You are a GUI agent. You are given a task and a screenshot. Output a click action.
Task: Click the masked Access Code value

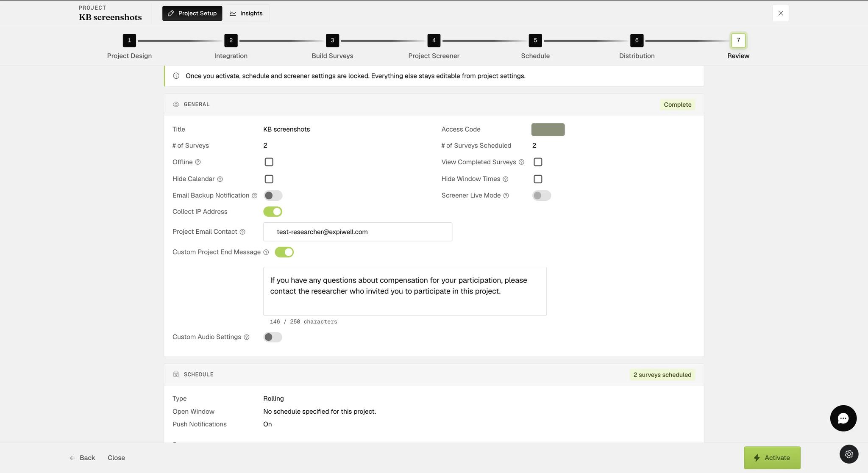pyautogui.click(x=548, y=130)
